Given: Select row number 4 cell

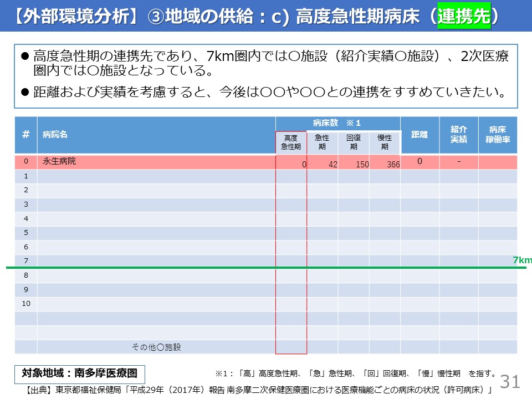Looking at the screenshot, I should click(26, 219).
